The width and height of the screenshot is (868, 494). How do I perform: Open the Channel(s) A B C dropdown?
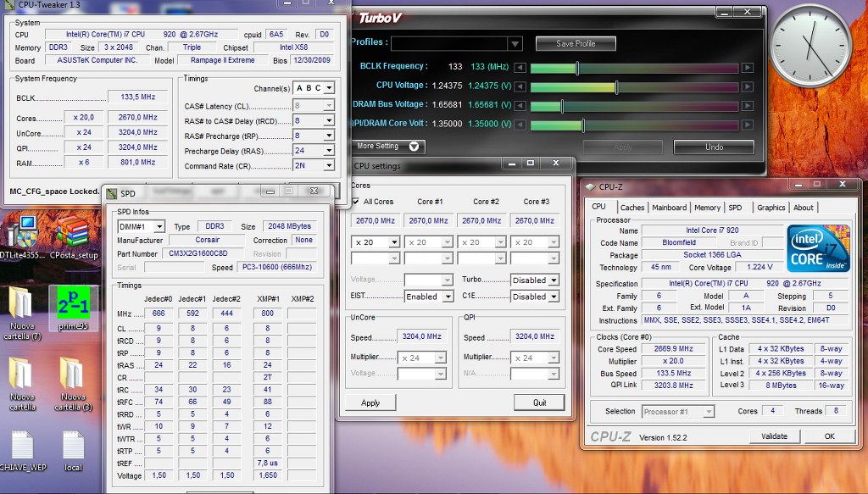point(330,88)
